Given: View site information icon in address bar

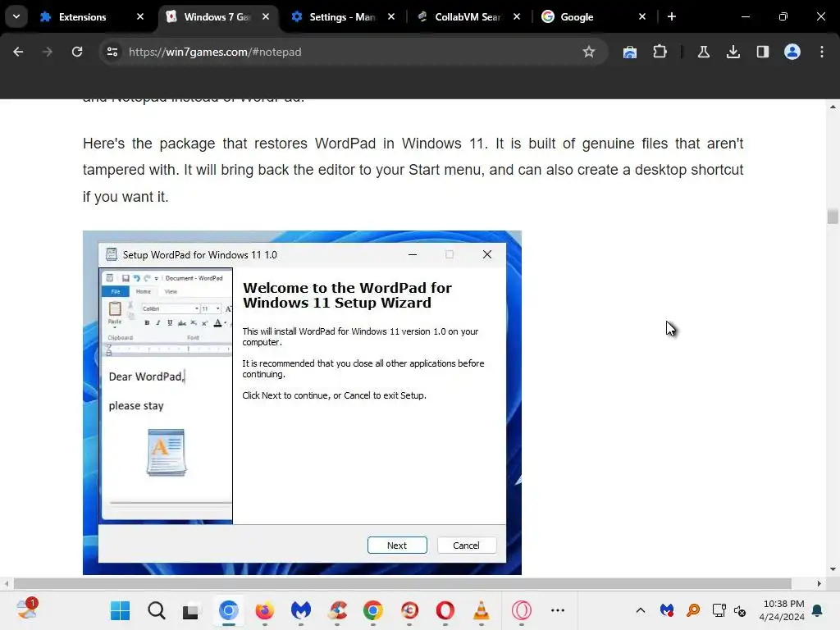Looking at the screenshot, I should 112,52.
